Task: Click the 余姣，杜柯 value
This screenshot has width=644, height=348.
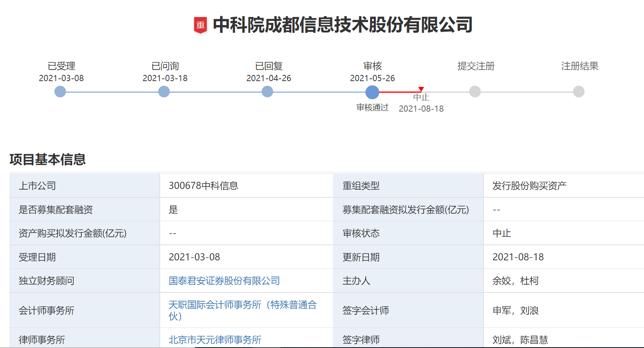Action: click(516, 281)
